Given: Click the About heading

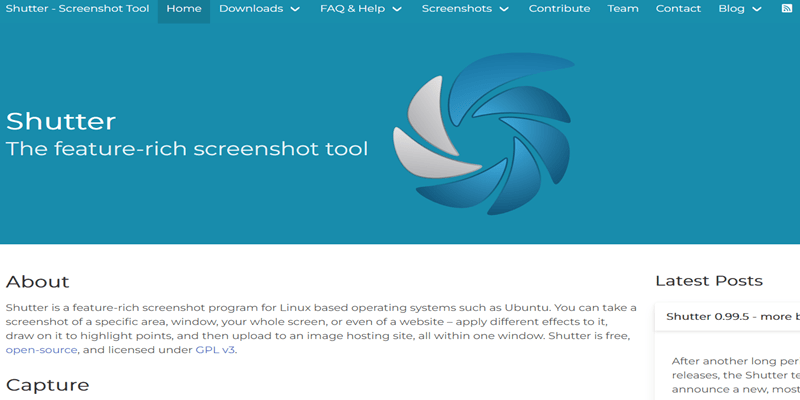Looking at the screenshot, I should [37, 282].
